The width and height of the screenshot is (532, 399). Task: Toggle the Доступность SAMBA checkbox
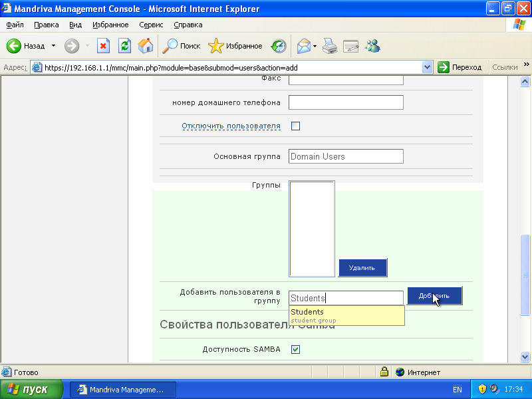click(x=295, y=350)
